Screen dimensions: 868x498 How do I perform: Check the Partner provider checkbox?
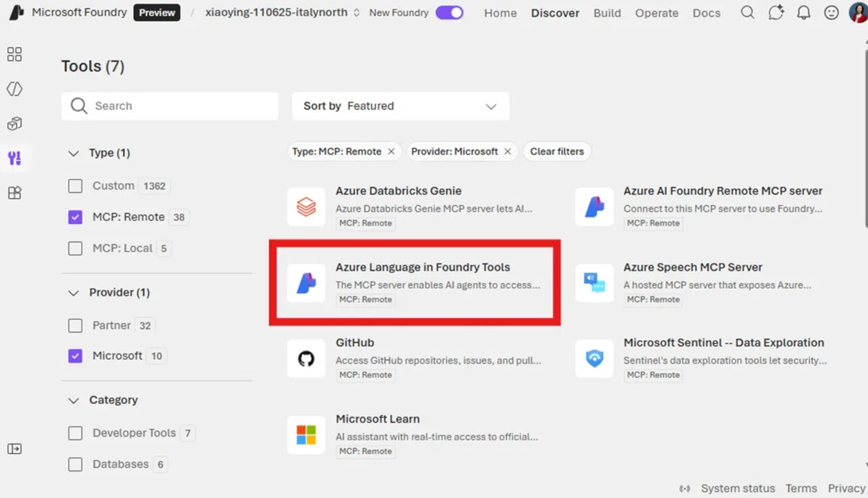tap(75, 325)
